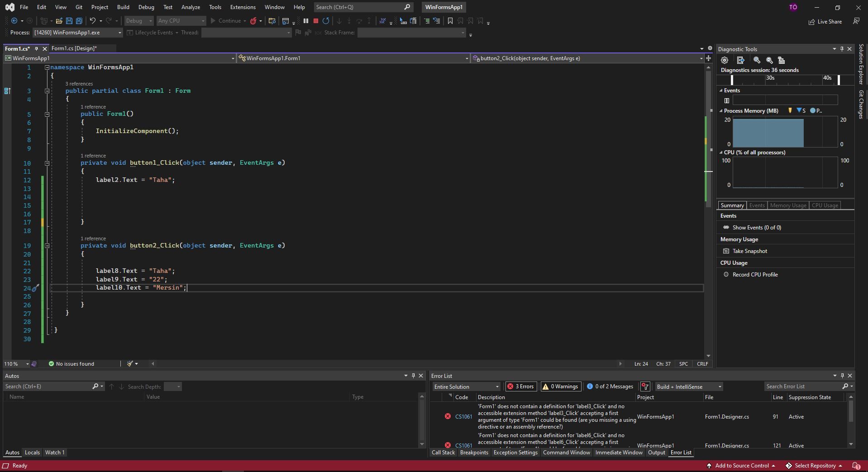This screenshot has width=868, height=472.
Task: Toggle the 3 Errors filter
Action: 520,386
